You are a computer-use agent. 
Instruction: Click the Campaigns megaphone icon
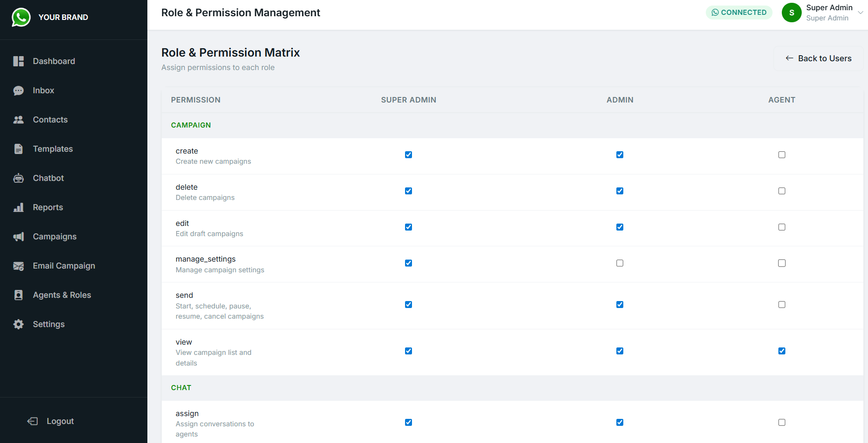click(19, 237)
